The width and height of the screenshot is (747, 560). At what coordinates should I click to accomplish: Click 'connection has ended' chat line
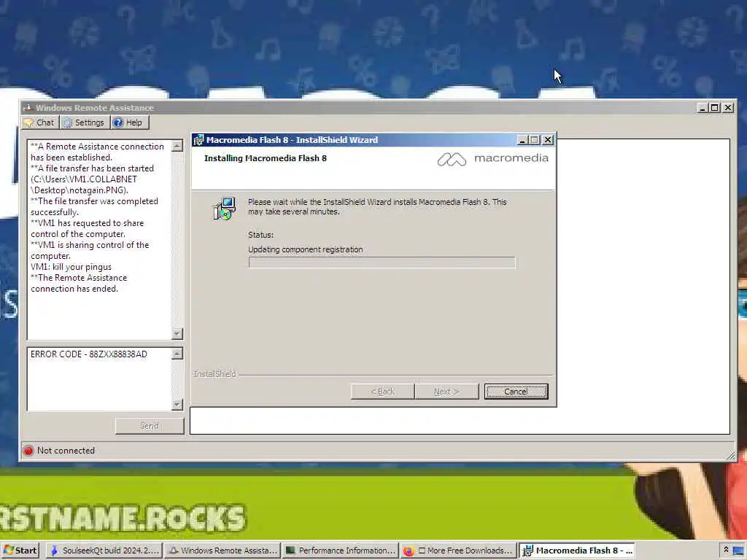tap(74, 289)
